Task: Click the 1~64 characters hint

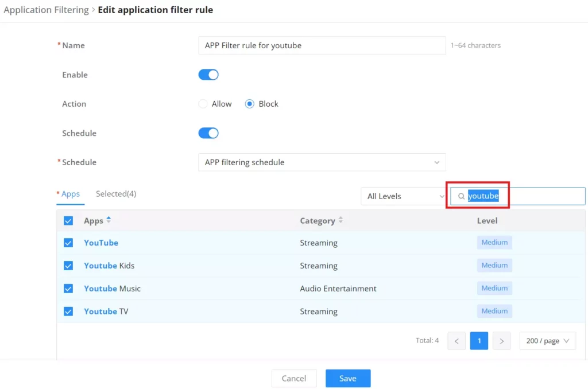Action: (x=475, y=45)
